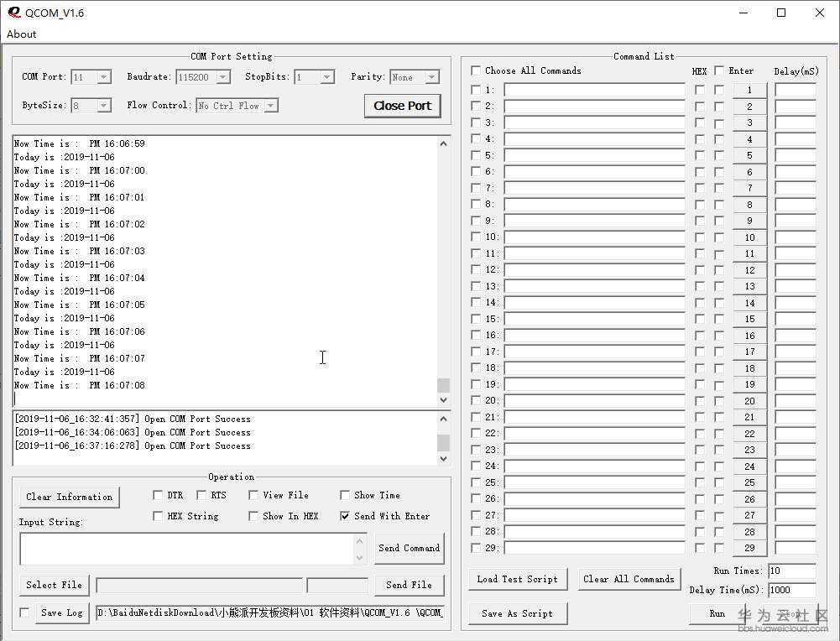
Task: Toggle Enter checkbox for command 7
Action: 719,188
